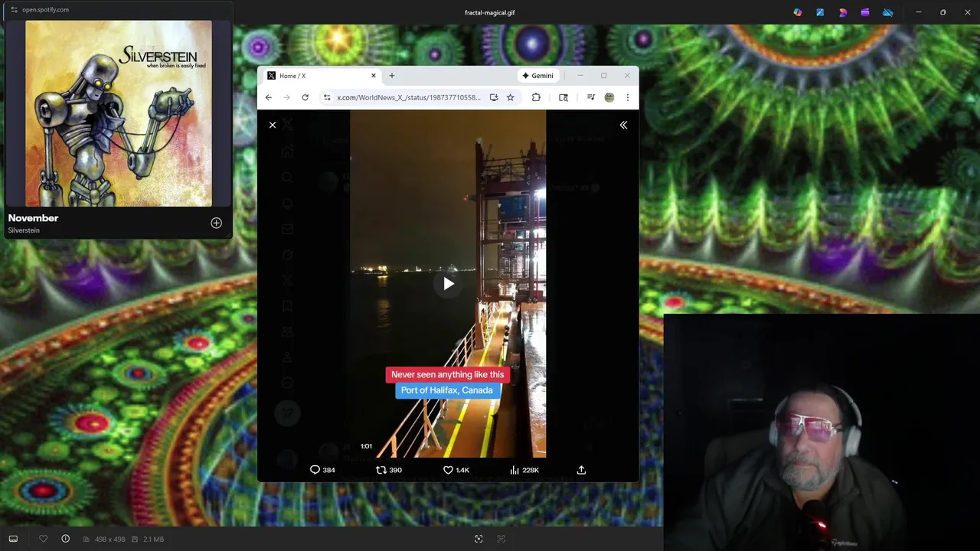980x551 pixels.
Task: Select the Home / X tab
Action: [x=322, y=76]
